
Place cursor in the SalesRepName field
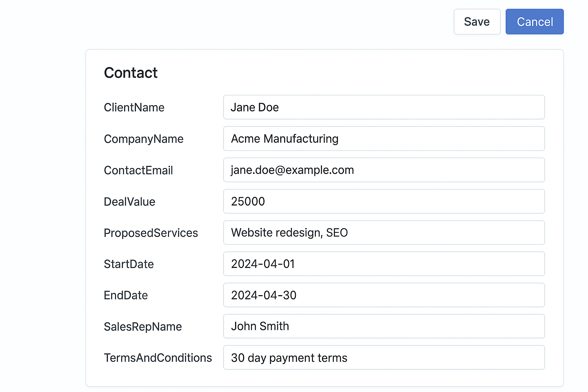(x=384, y=326)
